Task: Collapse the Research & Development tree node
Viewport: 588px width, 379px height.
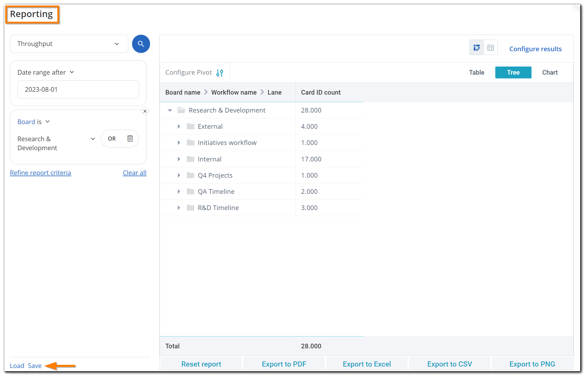Action: 170,110
